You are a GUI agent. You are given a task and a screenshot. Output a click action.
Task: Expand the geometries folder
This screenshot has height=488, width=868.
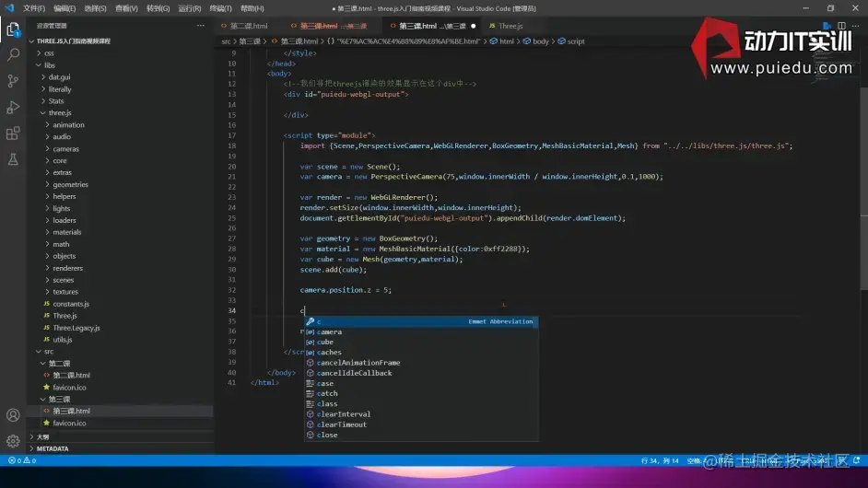tap(70, 185)
